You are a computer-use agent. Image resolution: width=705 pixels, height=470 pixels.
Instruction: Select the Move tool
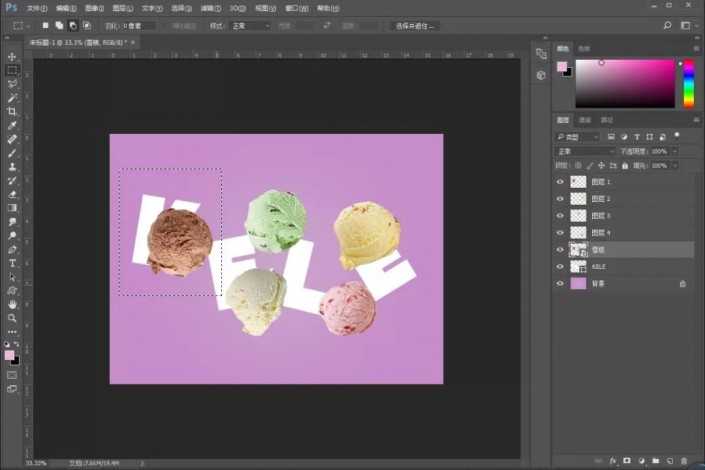pos(12,57)
